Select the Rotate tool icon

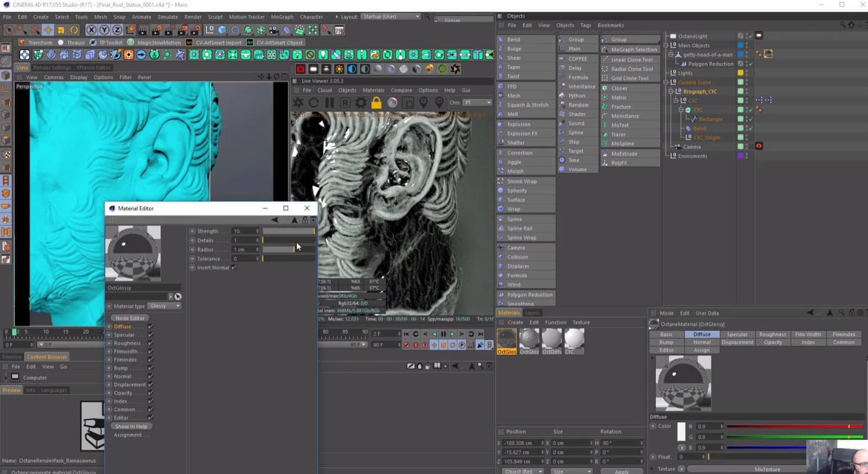[x=74, y=30]
